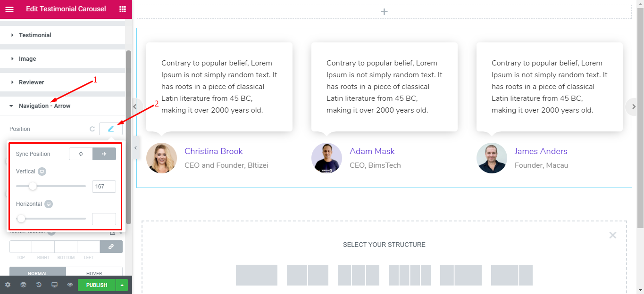This screenshot has height=294, width=644.
Task: Open Adam Mask reviewer link
Action: [x=372, y=151]
